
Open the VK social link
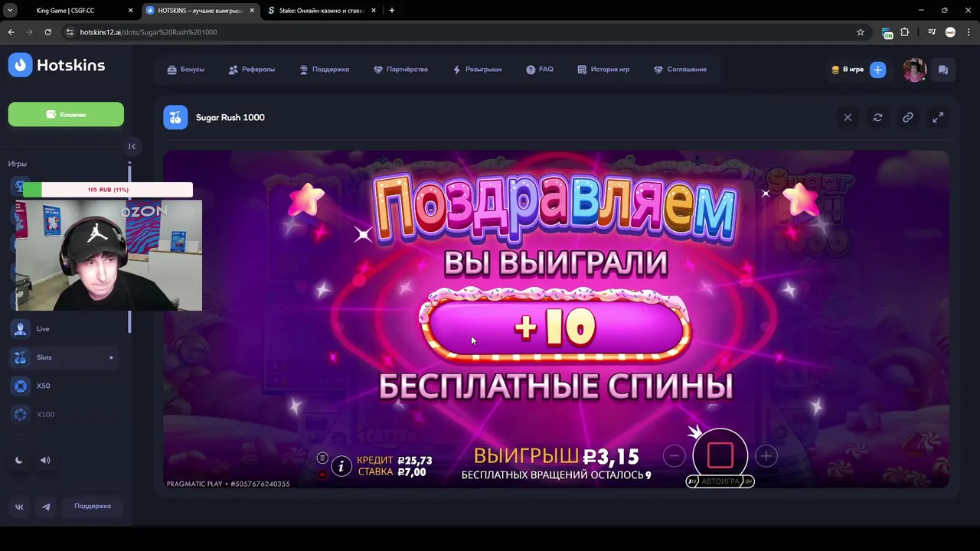pos(19,507)
